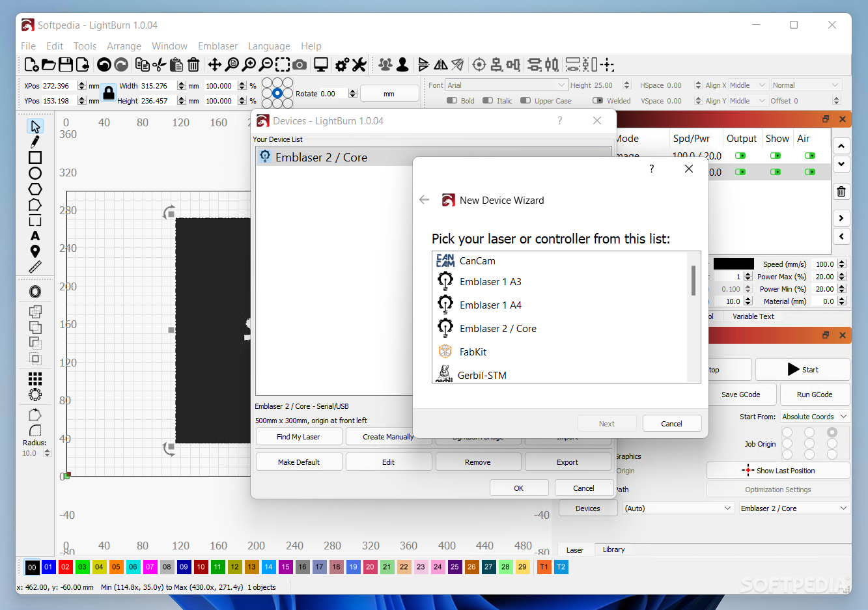Image resolution: width=868 pixels, height=610 pixels.
Task: Toggle Air switch for second layer row
Action: tap(810, 172)
